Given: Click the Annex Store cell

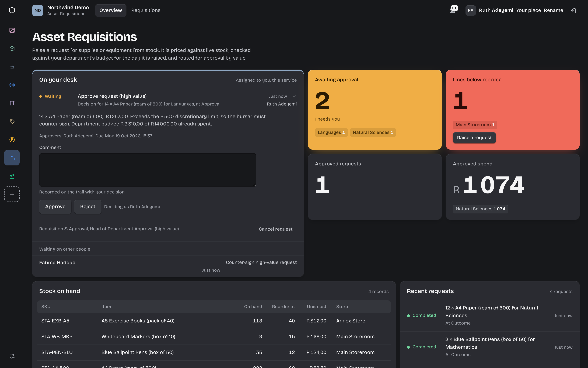Looking at the screenshot, I should click(350, 321).
